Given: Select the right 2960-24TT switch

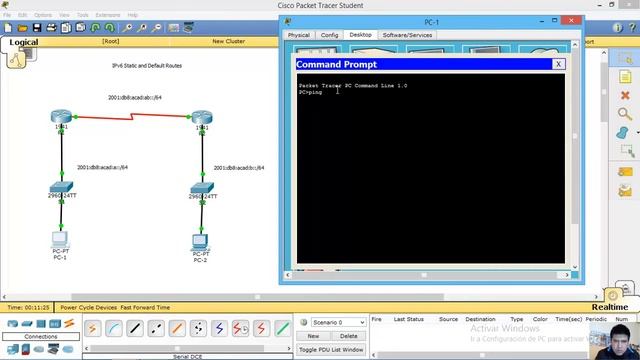Looking at the screenshot, I should tap(202, 188).
